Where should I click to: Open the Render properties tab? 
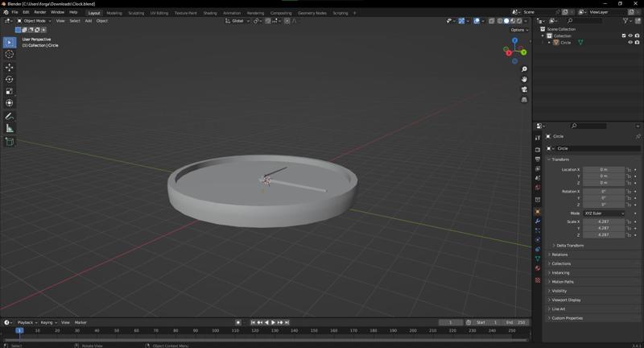[538, 150]
